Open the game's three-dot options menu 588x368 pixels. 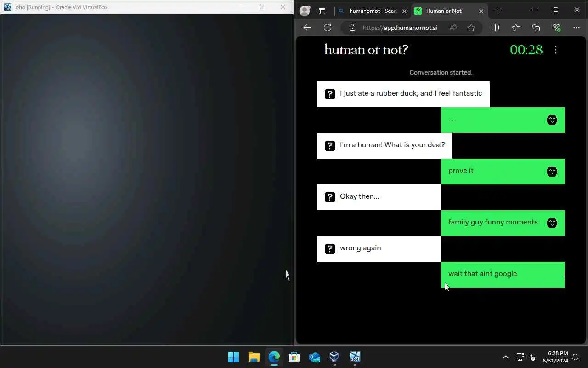pyautogui.click(x=555, y=50)
